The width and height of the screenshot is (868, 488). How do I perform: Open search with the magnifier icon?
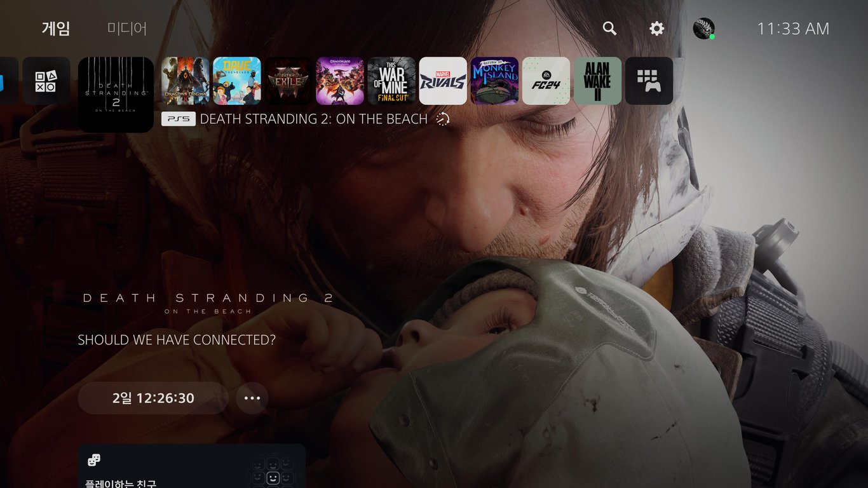coord(609,29)
